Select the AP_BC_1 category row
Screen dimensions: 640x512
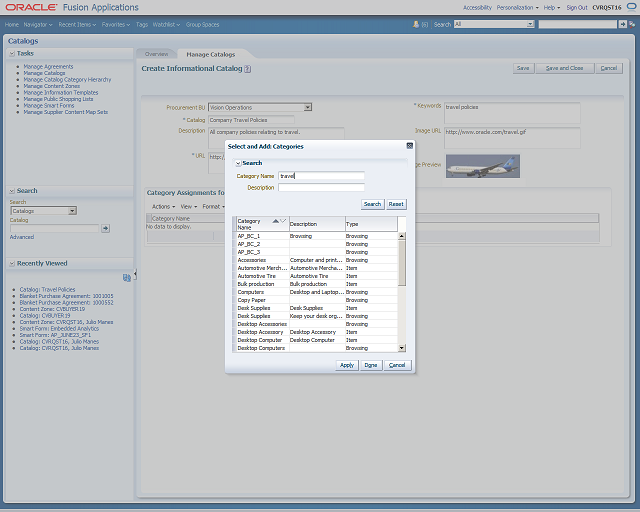317,236
